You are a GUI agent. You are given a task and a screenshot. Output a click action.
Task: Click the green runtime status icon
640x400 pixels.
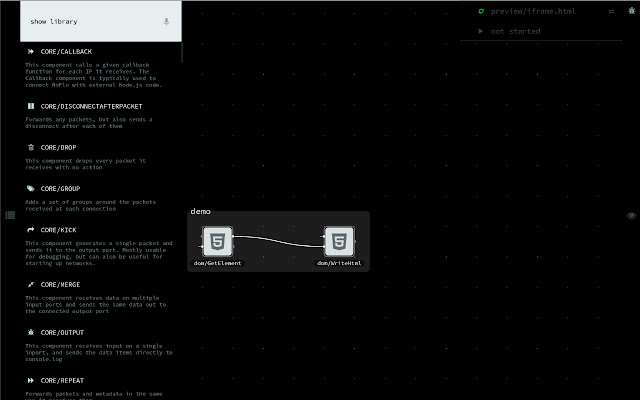(481, 11)
